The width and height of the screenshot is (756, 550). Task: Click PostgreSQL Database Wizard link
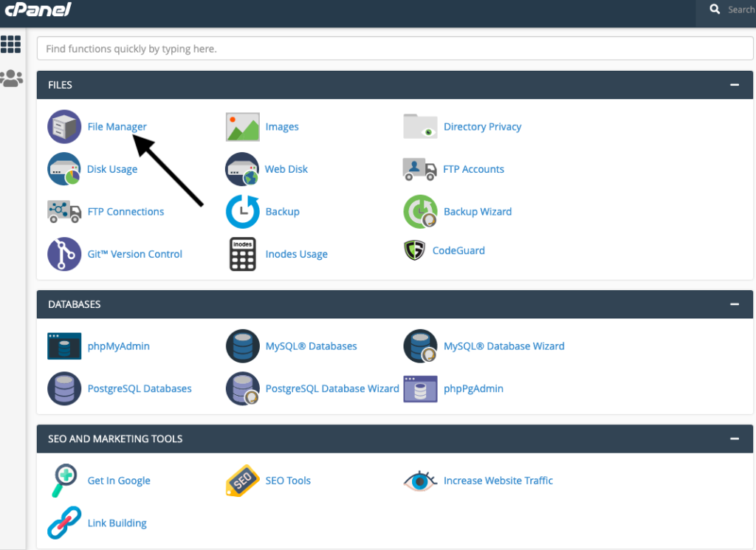click(x=332, y=388)
